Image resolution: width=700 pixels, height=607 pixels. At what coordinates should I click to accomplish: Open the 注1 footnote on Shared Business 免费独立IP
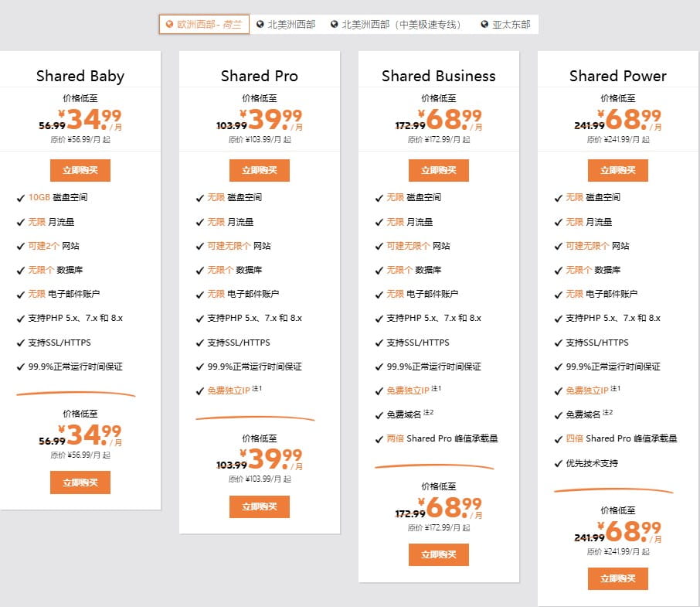[434, 389]
